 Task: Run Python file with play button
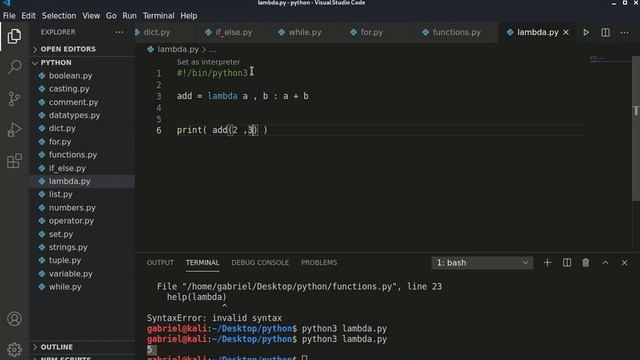(586, 32)
